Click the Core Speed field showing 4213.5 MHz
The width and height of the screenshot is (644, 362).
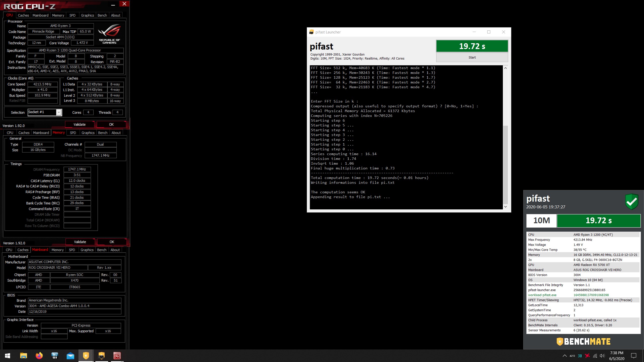click(x=43, y=84)
